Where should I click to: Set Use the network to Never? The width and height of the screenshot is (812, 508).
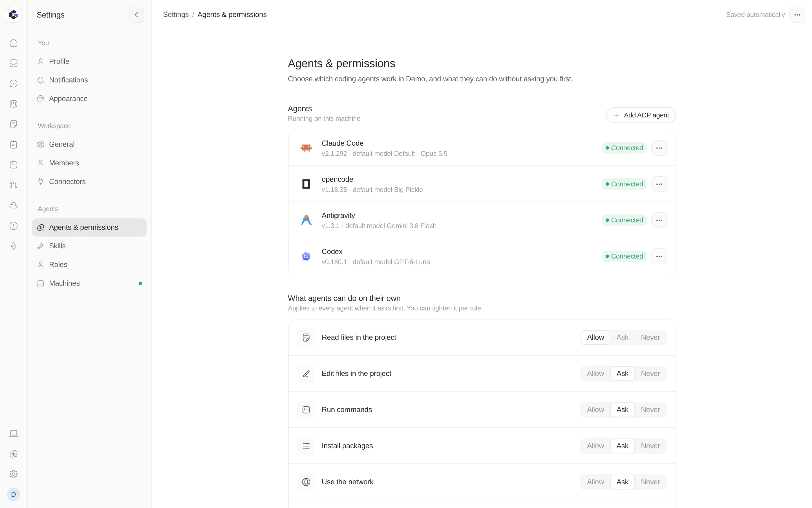click(x=650, y=482)
